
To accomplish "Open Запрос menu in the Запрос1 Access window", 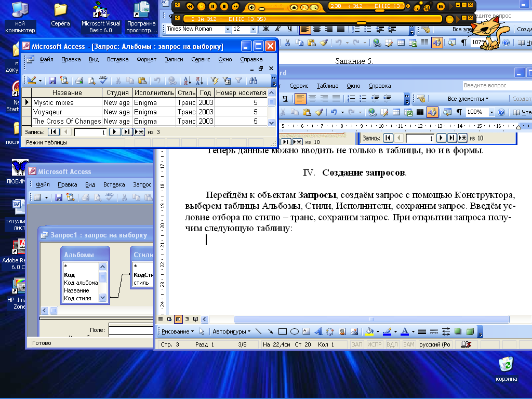I will click(142, 184).
